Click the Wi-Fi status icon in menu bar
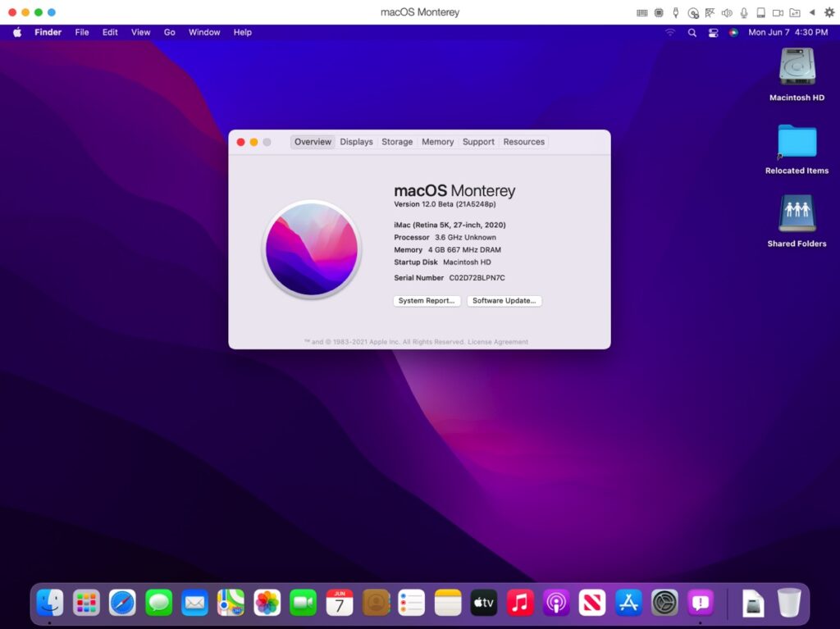Viewport: 840px width, 629px height. click(670, 32)
